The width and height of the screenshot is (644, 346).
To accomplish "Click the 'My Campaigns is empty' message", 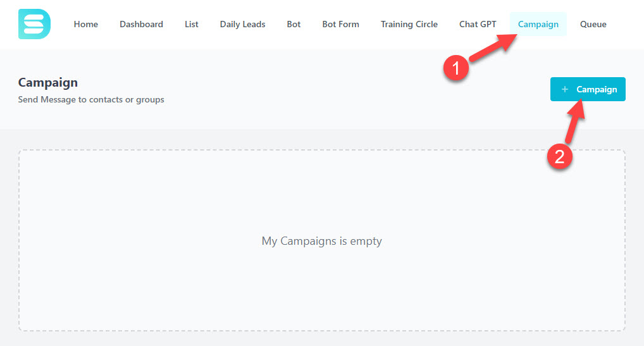I will 321,241.
